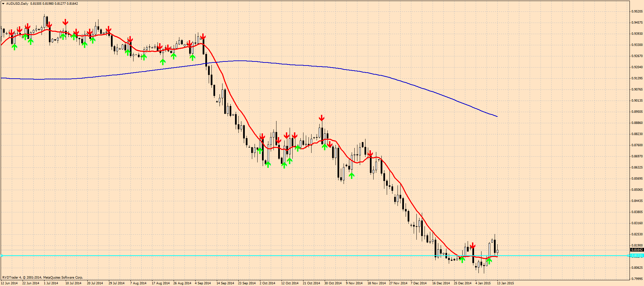The image size is (644, 286).
Task: Click the OHLC values 0.81505 0.81980 0.81277 0.81642
Action: (x=54, y=4)
